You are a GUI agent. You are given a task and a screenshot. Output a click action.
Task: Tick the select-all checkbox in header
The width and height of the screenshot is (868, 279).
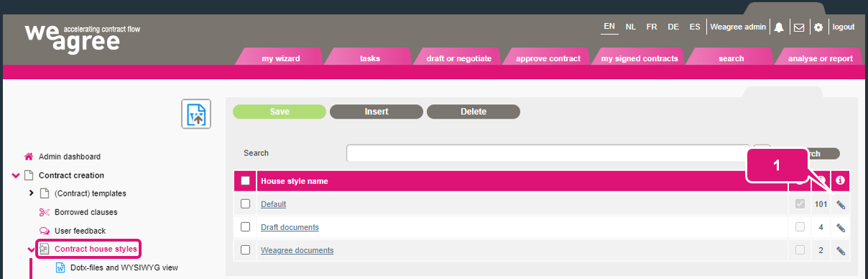point(246,181)
